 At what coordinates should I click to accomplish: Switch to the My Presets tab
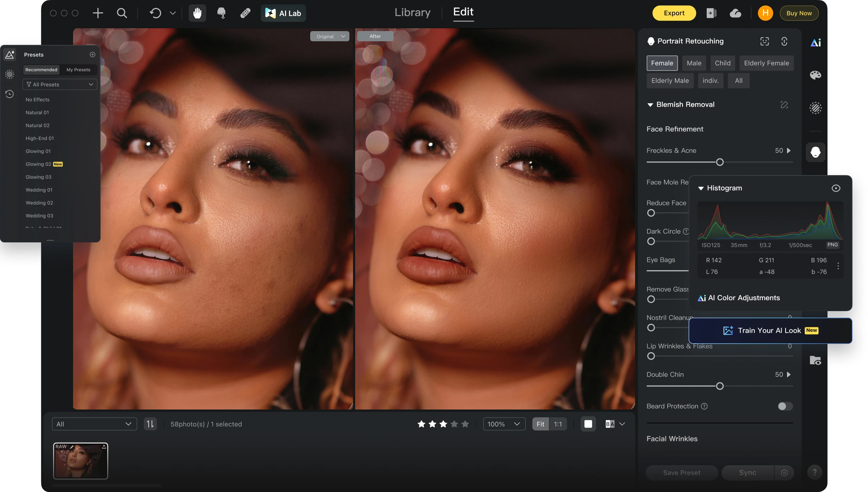coord(78,69)
